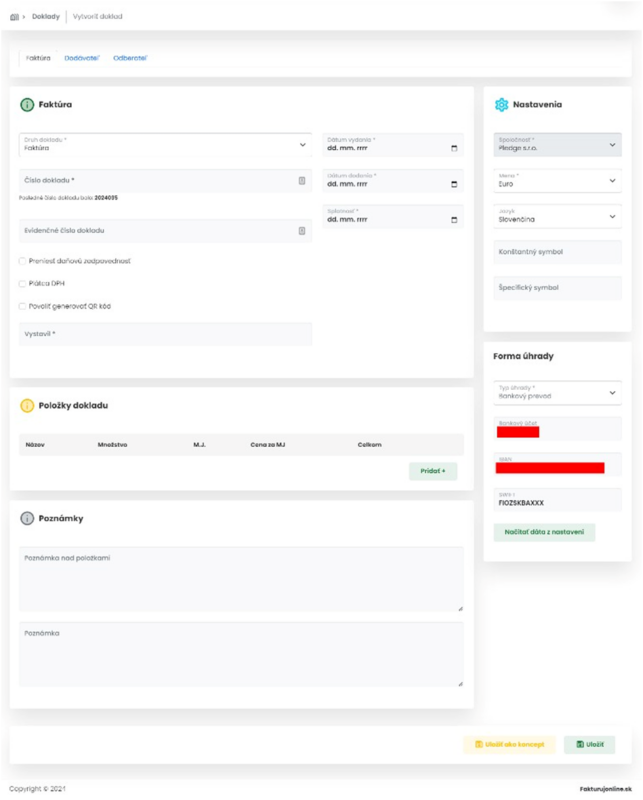The height and width of the screenshot is (800, 643).
Task: Check Povoliť generovať QR kód
Action: point(22,306)
